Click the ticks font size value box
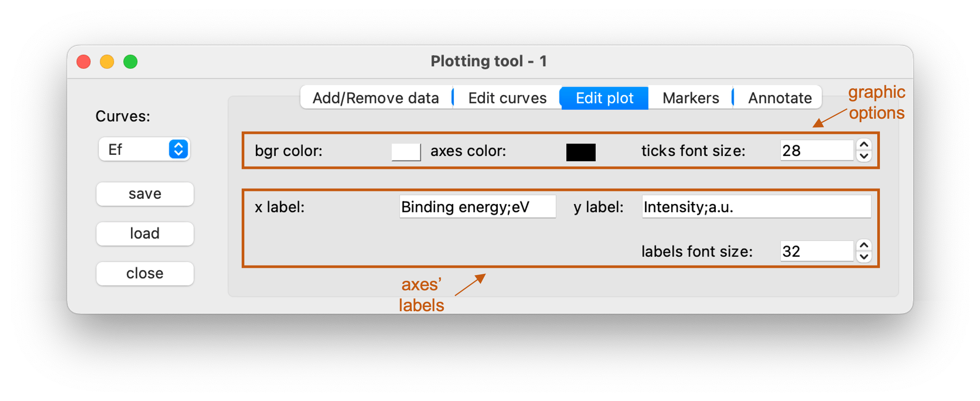Viewport: 980px width, 401px height. pyautogui.click(x=816, y=151)
